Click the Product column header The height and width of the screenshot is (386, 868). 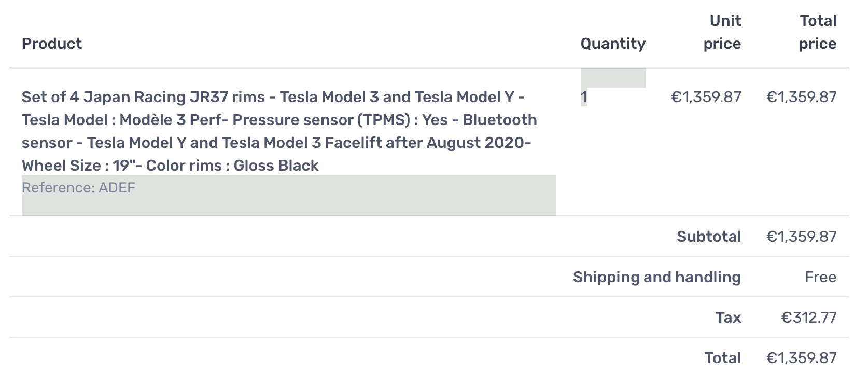pyautogui.click(x=52, y=44)
